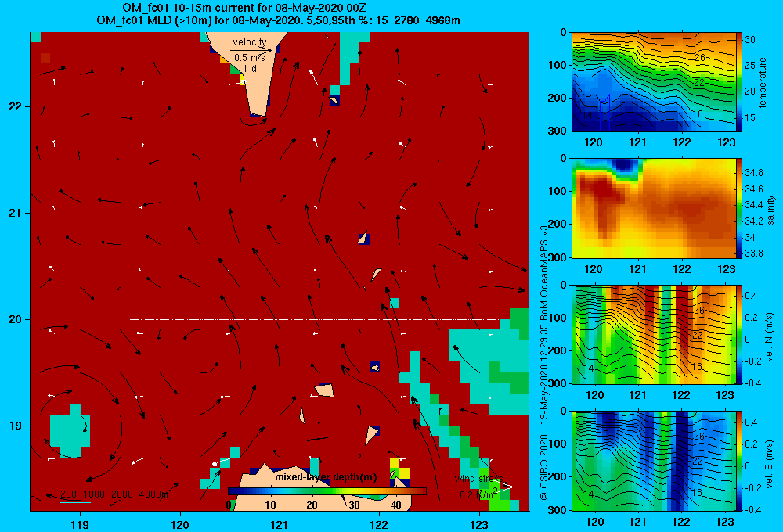The image size is (783, 532).
Task: Click longitude tick label 121 on the main map
Action: click(x=280, y=524)
